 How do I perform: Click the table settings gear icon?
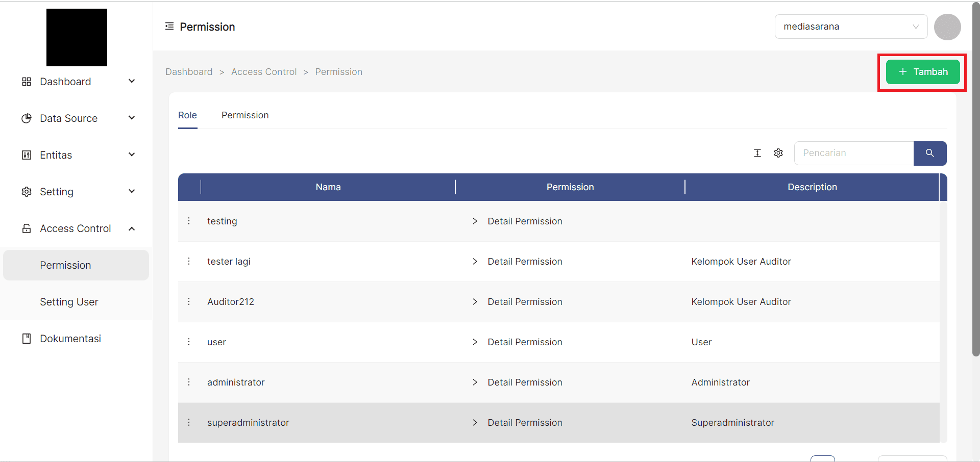pos(778,153)
